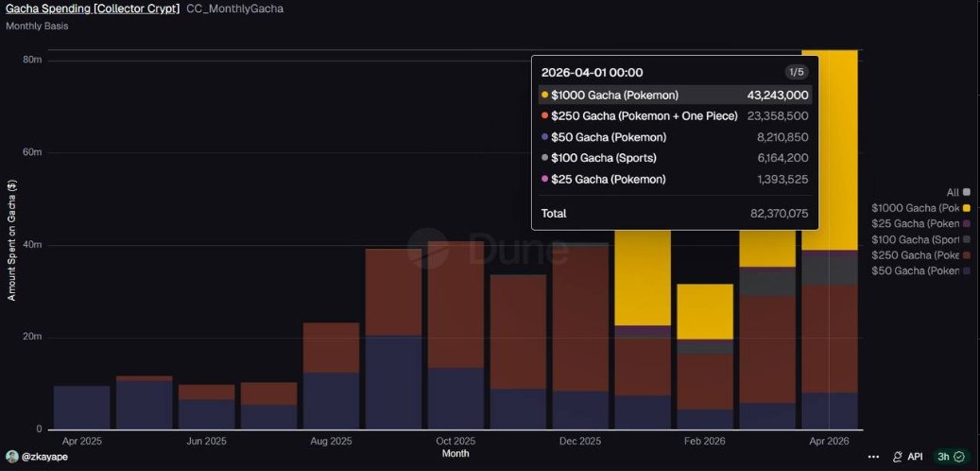The width and height of the screenshot is (980, 471).
Task: Click the brown $250 Gacha legend swatch
Action: [967, 255]
